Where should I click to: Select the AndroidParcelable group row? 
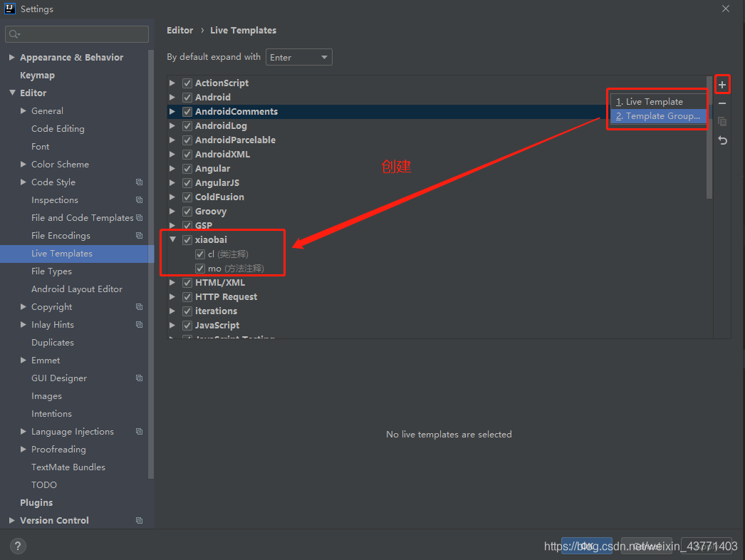coord(439,140)
